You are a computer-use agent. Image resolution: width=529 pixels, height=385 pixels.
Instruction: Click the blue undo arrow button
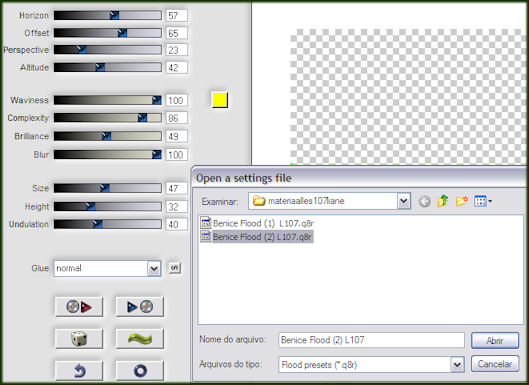pyautogui.click(x=79, y=370)
